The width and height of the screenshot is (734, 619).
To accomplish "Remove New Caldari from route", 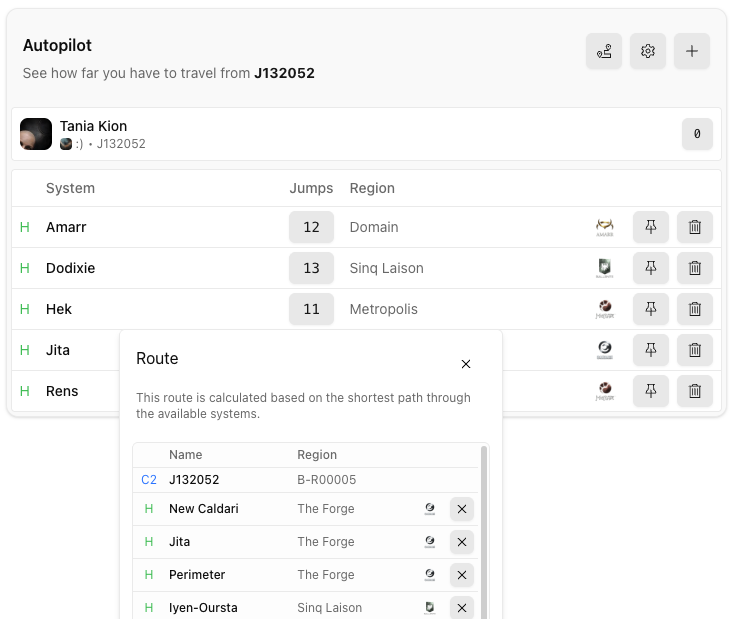I will tap(462, 509).
